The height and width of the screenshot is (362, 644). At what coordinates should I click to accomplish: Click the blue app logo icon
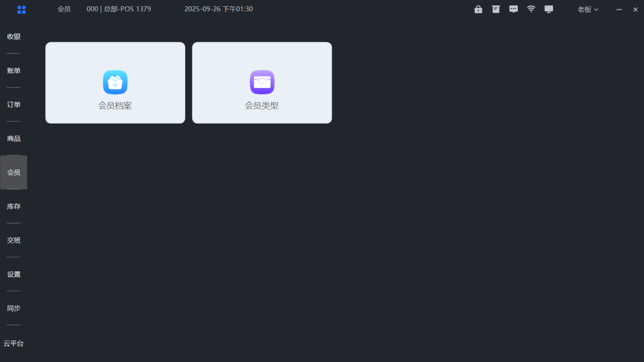coord(21,10)
